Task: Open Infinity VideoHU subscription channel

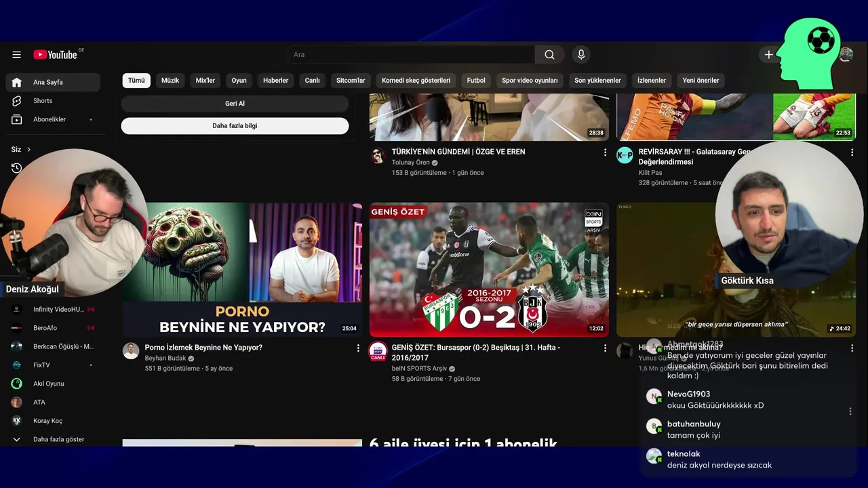Action: click(x=53, y=309)
